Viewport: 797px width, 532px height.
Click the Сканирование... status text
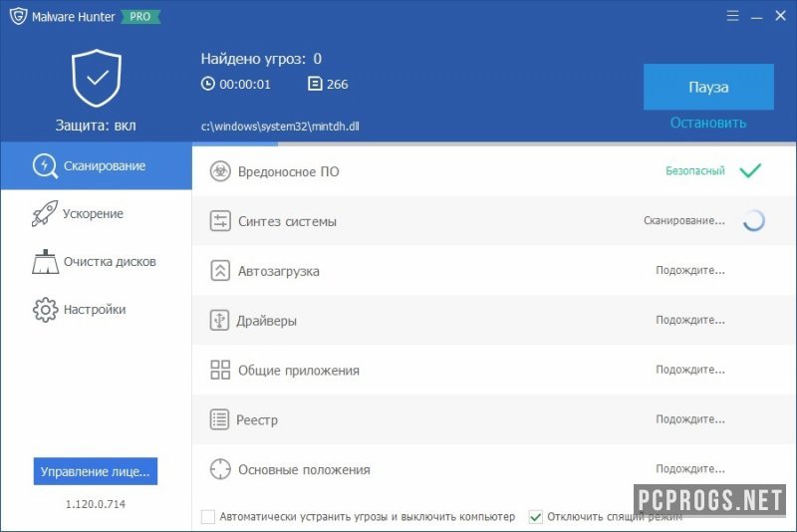684,220
